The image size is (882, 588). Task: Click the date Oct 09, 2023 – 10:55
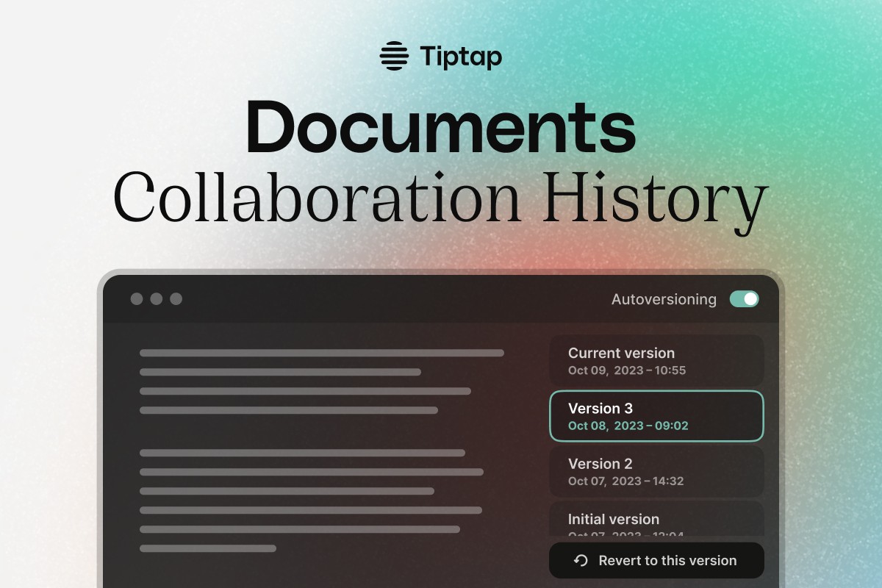[627, 370]
